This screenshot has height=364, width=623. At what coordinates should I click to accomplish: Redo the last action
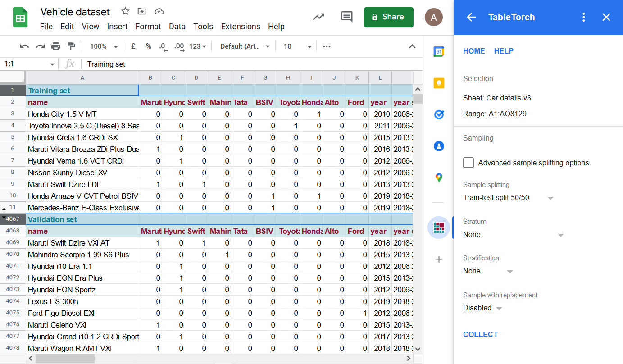click(x=40, y=46)
